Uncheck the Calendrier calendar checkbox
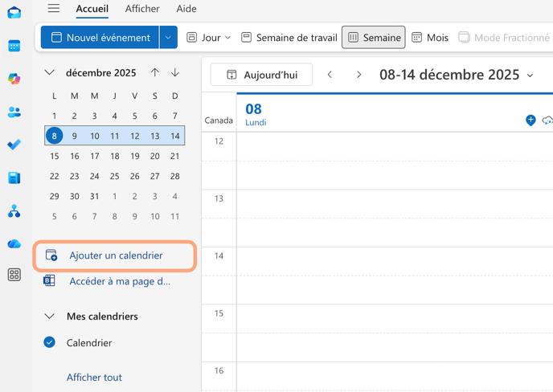The height and width of the screenshot is (392, 553). click(50, 342)
